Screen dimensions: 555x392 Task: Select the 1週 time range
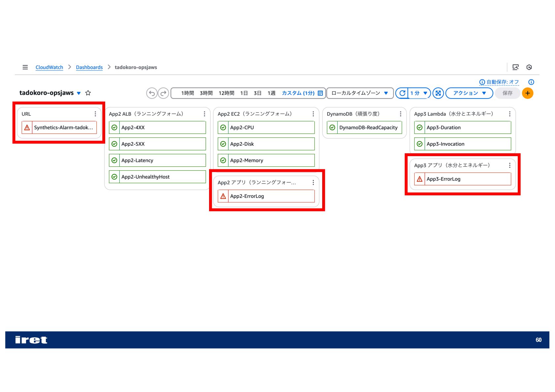pyautogui.click(x=271, y=93)
